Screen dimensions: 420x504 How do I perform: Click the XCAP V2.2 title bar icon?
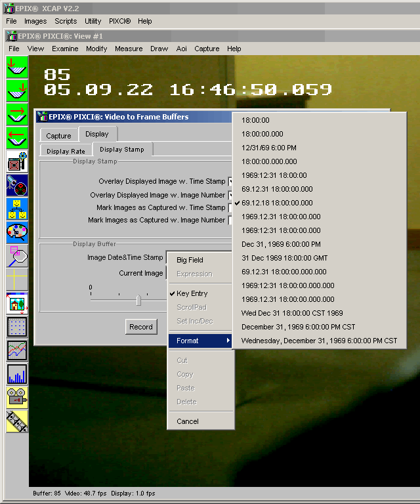pos(9,9)
